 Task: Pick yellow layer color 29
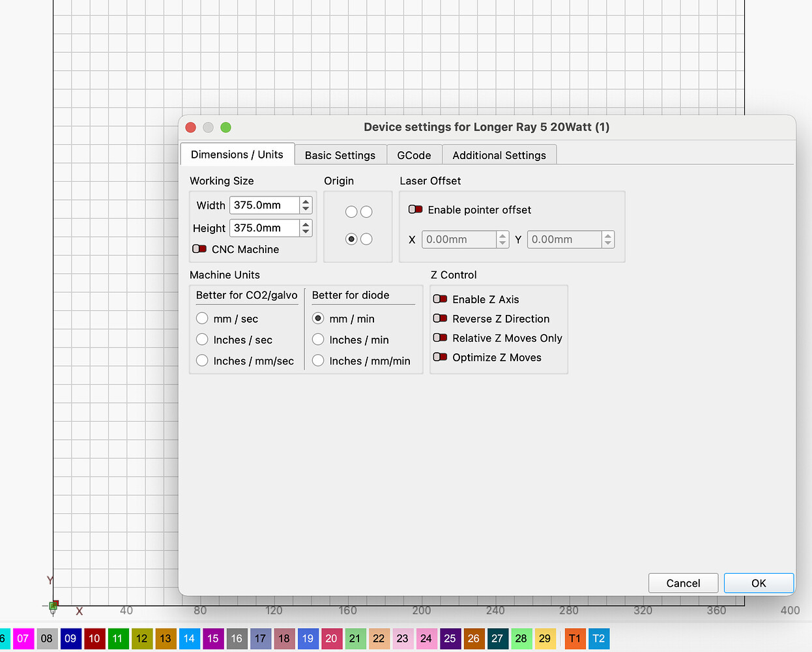(545, 638)
